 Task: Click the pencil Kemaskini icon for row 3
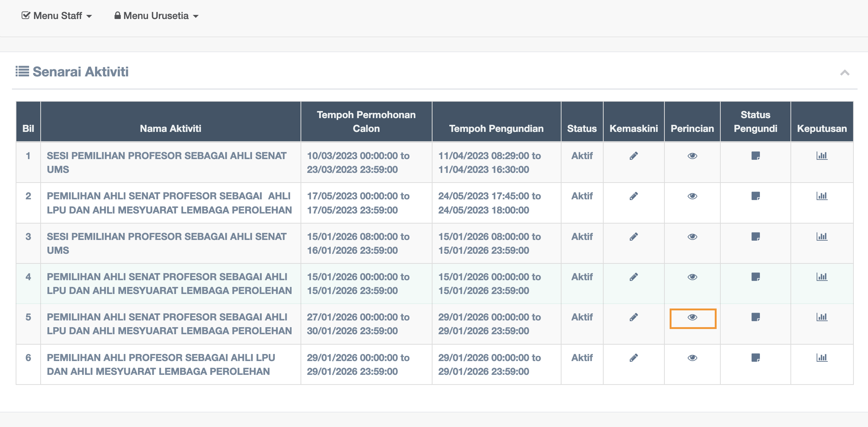click(633, 237)
